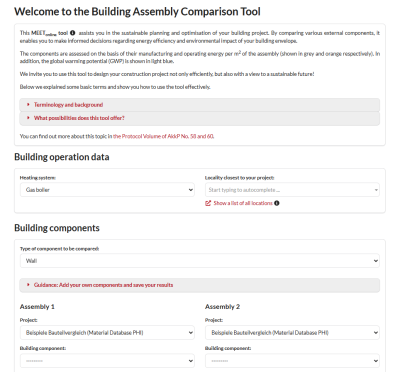Expand the Guidance: Add your own components section
The image size is (400, 372).
[x=200, y=285]
